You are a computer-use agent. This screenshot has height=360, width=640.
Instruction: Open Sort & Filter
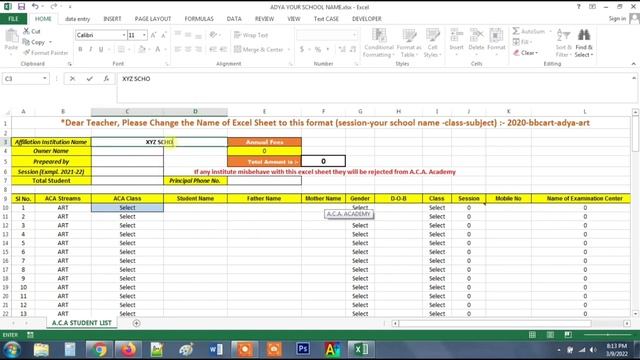pos(563,42)
